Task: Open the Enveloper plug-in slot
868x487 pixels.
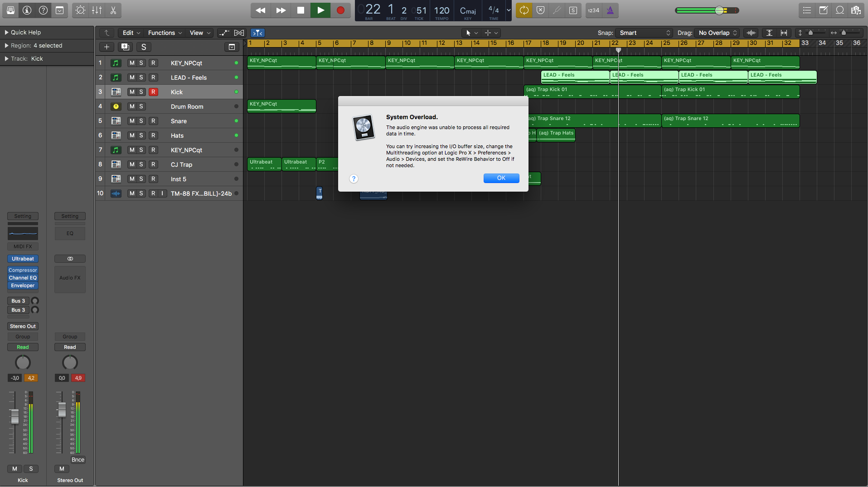Action: click(23, 285)
